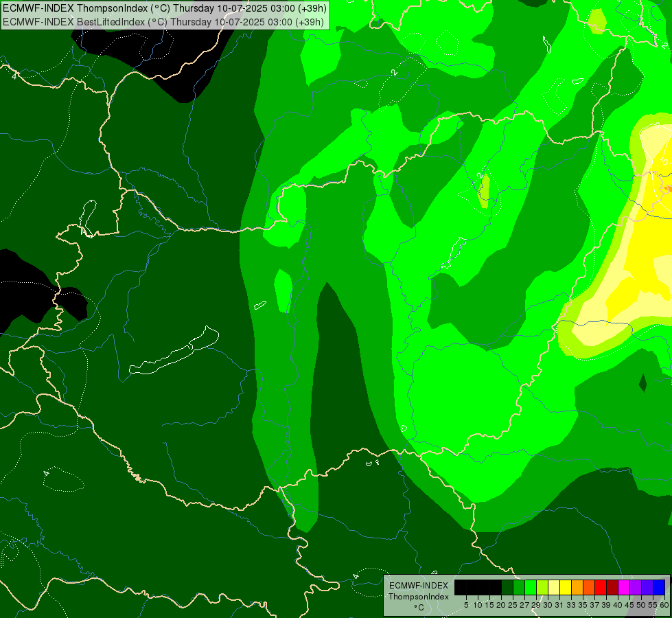Viewport: 672px width, 618px height.
Task: Select the yellow-green 29–30 legend swatch
Action: (542, 587)
